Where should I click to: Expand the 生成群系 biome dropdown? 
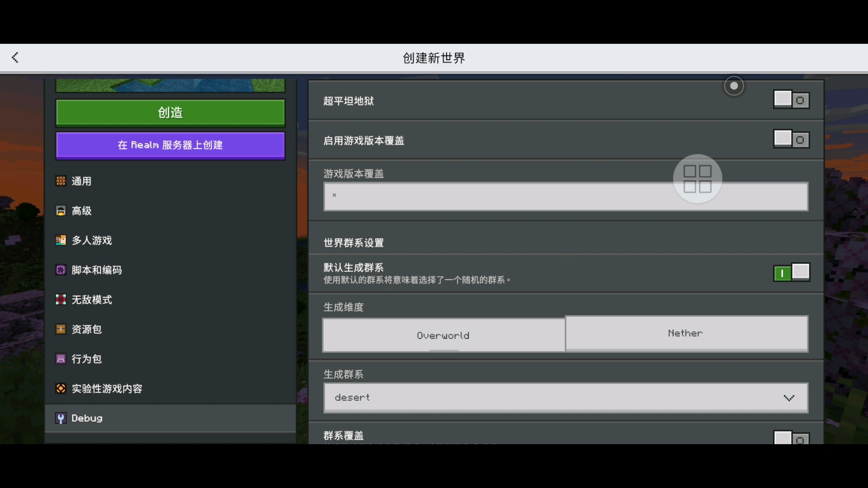point(565,397)
